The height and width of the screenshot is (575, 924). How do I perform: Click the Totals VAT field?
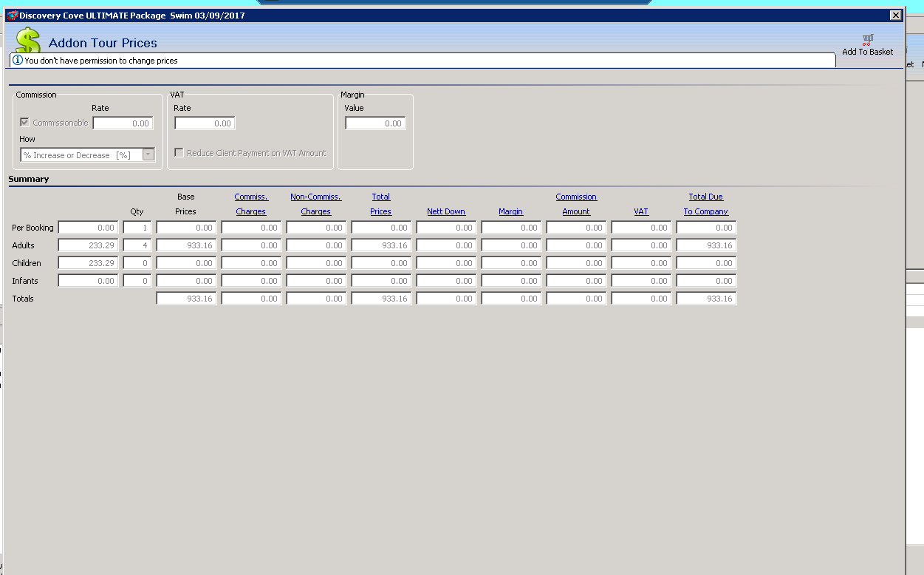click(641, 299)
